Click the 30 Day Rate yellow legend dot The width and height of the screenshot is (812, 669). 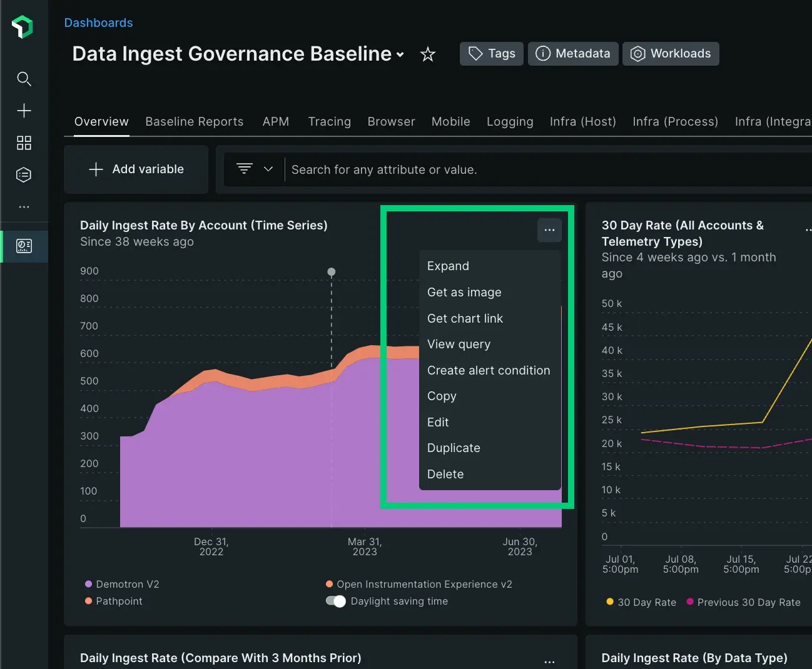point(610,601)
